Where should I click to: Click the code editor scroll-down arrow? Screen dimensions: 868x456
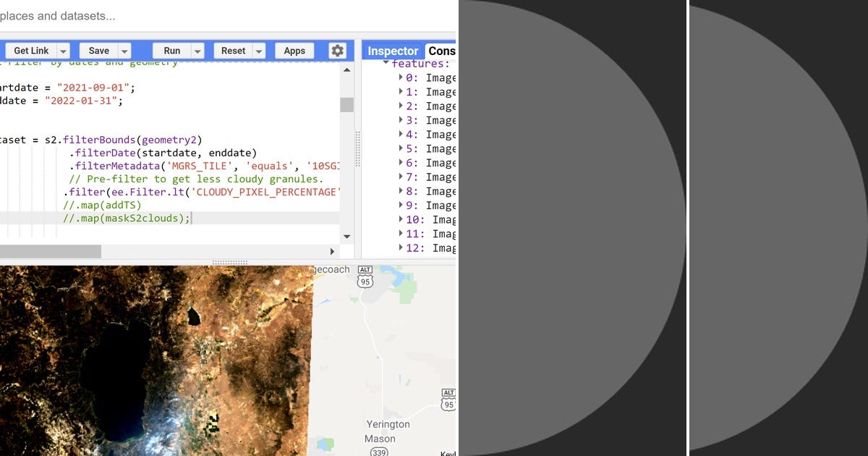[347, 237]
